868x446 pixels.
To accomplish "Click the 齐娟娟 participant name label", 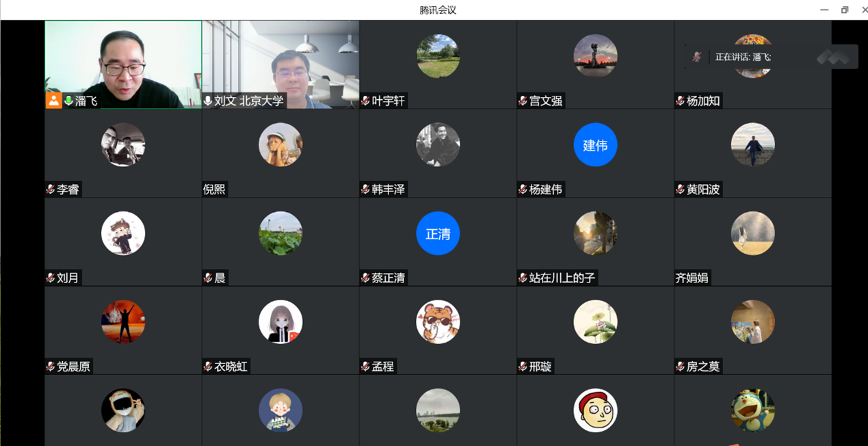I will (x=692, y=278).
